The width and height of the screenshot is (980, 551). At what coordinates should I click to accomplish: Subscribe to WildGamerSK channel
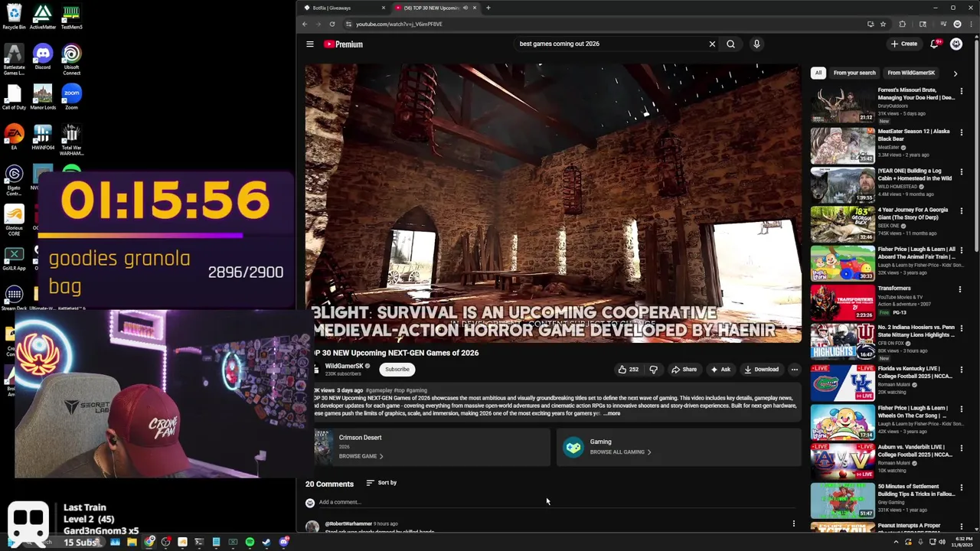click(397, 370)
